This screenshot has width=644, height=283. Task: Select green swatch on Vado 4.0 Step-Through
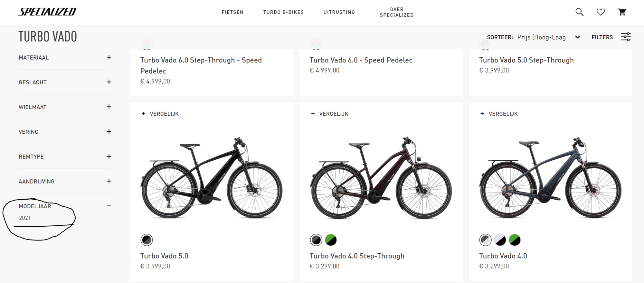tap(331, 240)
